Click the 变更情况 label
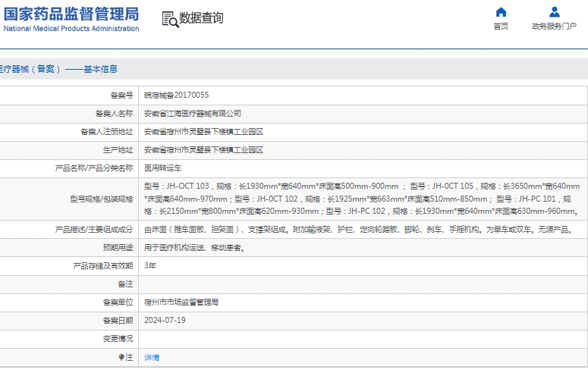 click(118, 339)
